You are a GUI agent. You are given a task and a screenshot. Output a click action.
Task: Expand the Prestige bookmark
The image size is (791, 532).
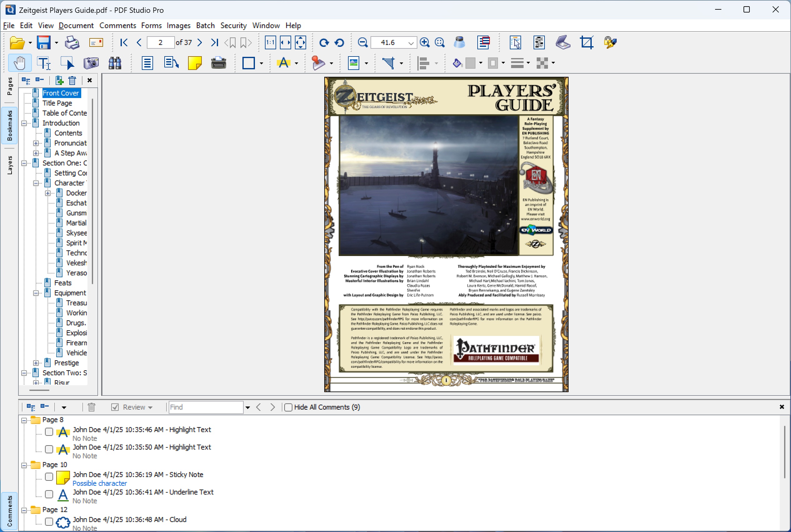click(x=37, y=363)
